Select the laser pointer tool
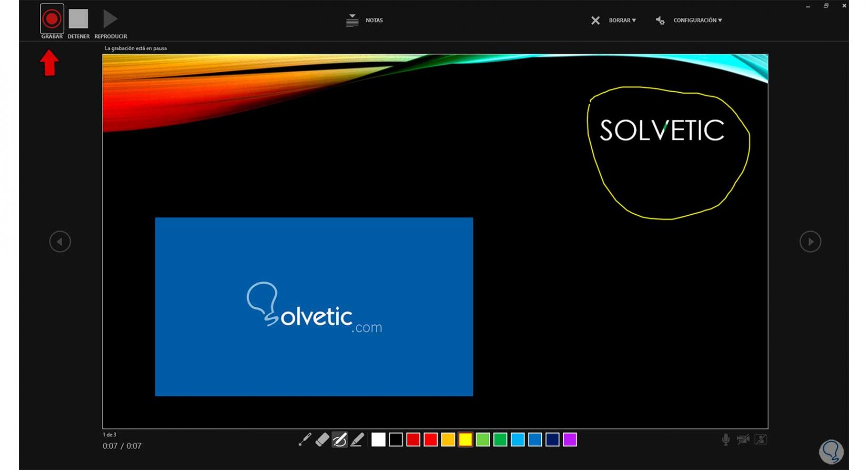868x470 pixels. (305, 439)
